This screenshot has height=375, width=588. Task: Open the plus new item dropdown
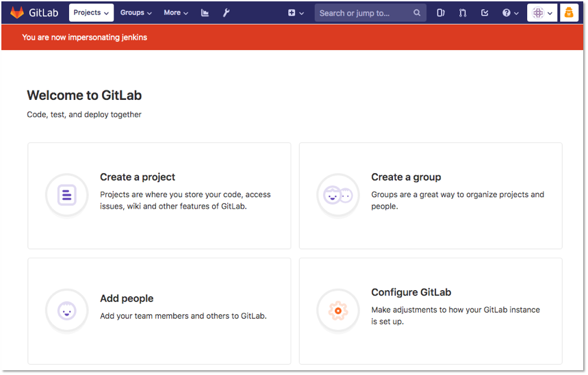(x=296, y=13)
